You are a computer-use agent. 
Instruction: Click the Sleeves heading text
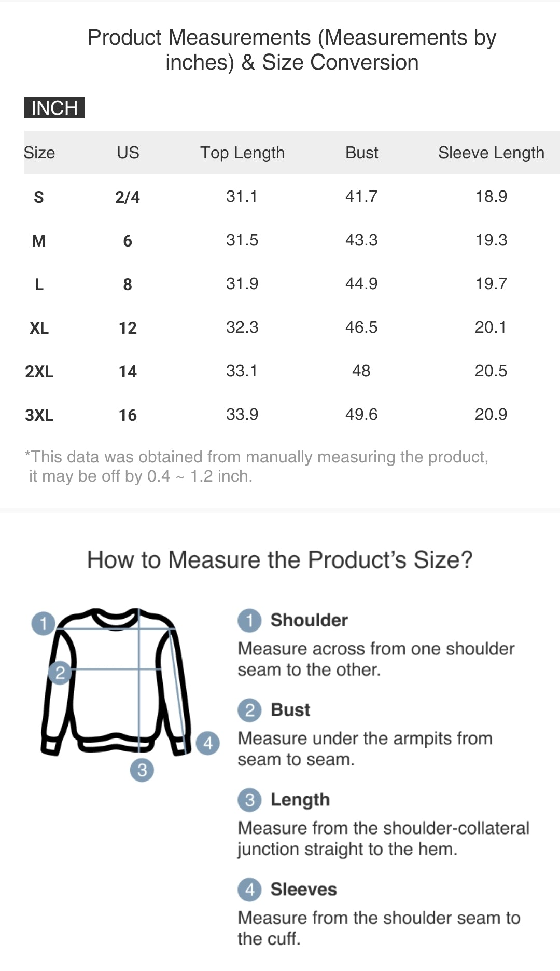point(303,890)
